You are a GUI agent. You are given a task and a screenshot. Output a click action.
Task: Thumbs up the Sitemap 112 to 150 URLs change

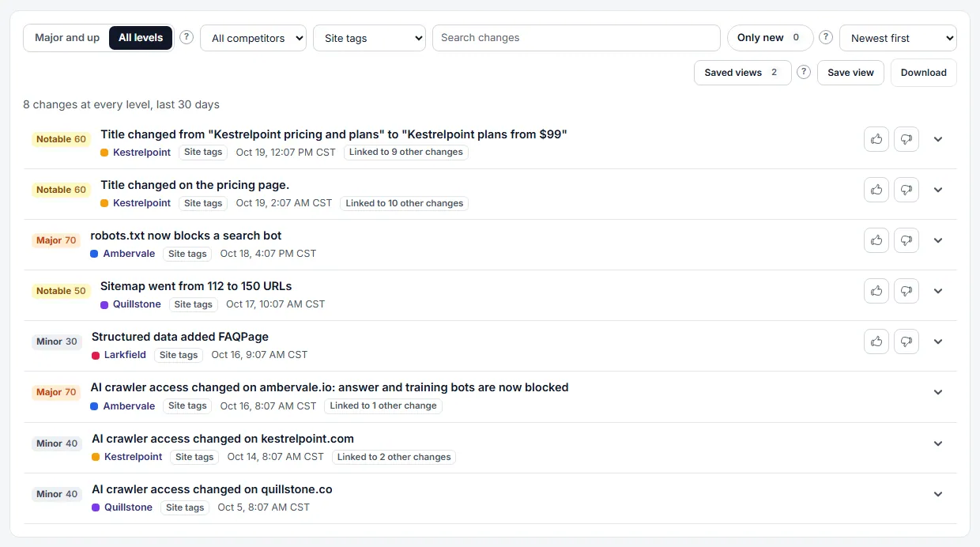(876, 291)
